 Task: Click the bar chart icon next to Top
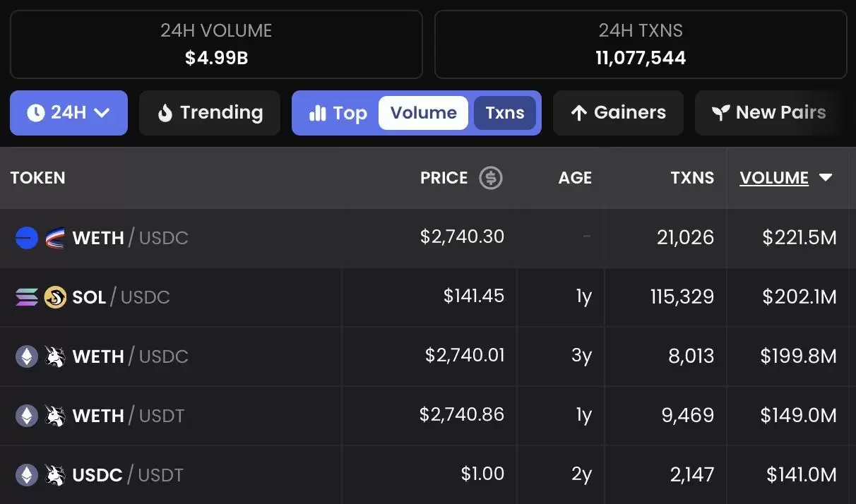[x=318, y=113]
